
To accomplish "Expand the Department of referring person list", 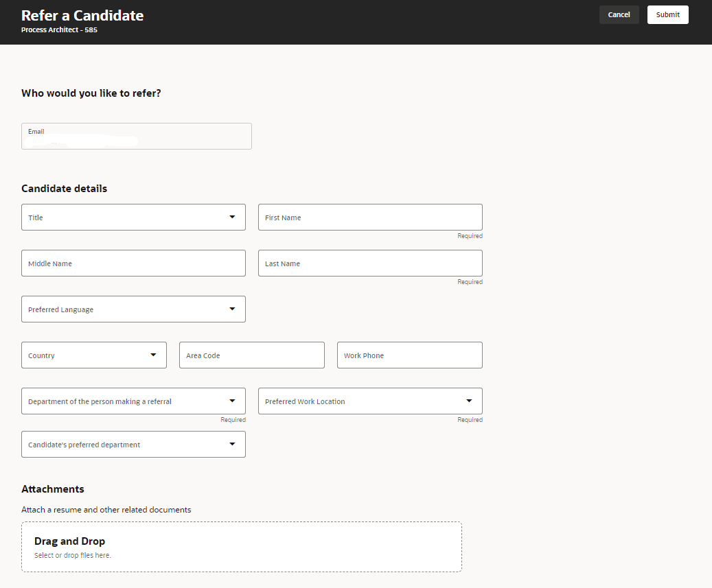I will click(x=133, y=401).
